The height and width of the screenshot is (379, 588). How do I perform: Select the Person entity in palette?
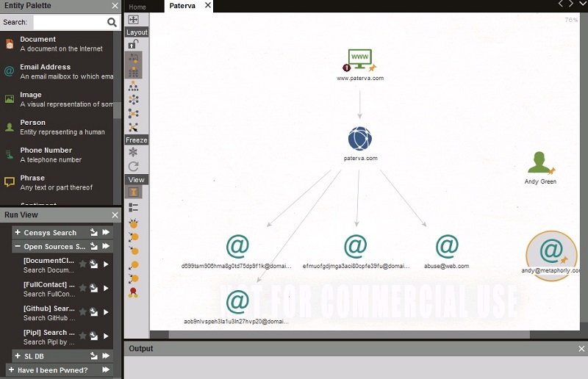tap(57, 127)
